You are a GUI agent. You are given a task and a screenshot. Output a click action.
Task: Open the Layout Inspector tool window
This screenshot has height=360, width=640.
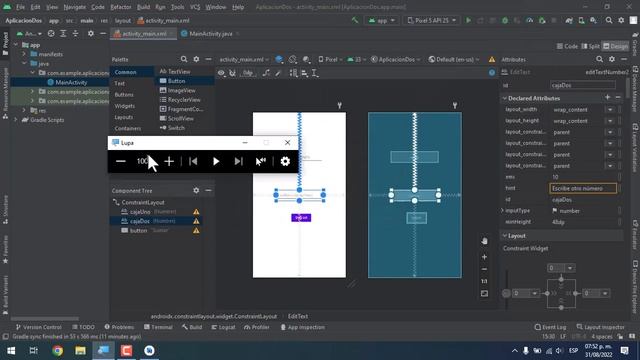pos(600,327)
